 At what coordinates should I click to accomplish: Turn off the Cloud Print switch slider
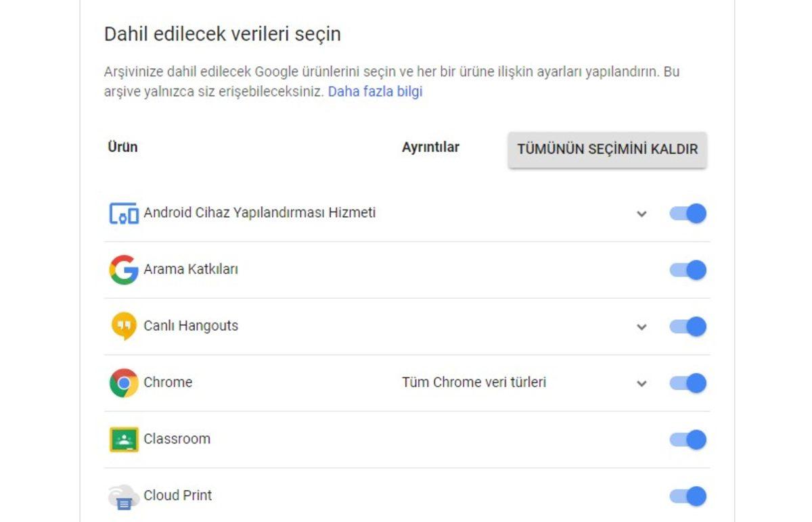pos(687,495)
